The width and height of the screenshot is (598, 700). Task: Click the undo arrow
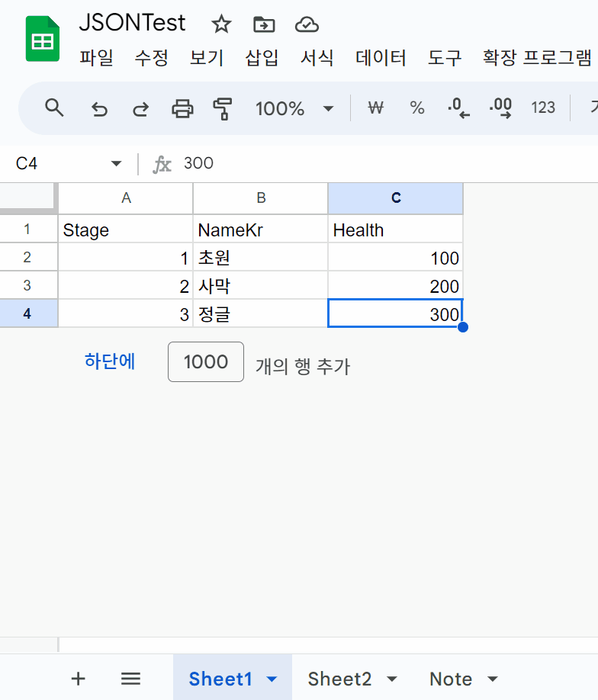(x=100, y=108)
